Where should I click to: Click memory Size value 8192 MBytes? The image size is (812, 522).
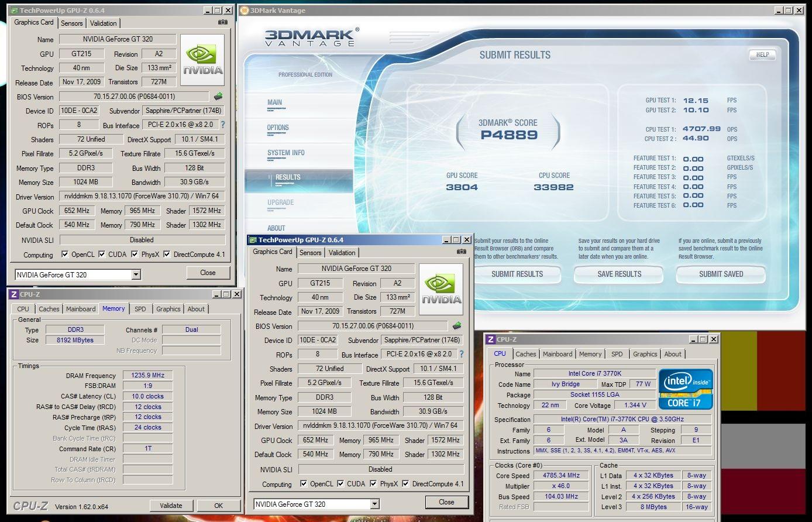75,340
